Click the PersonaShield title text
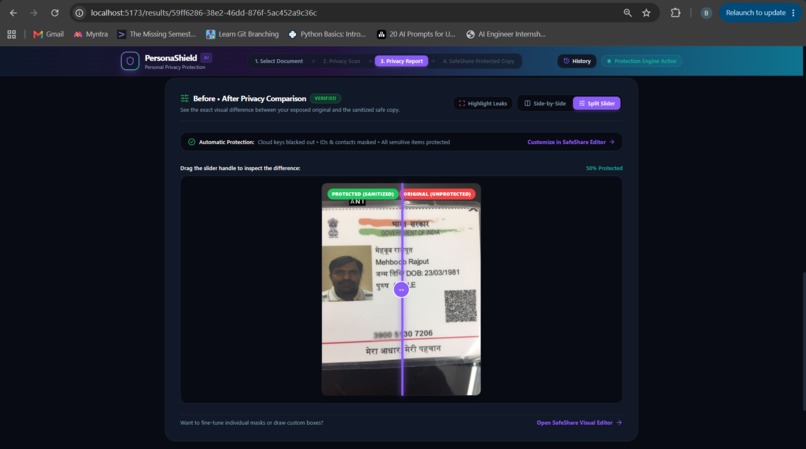 point(171,58)
